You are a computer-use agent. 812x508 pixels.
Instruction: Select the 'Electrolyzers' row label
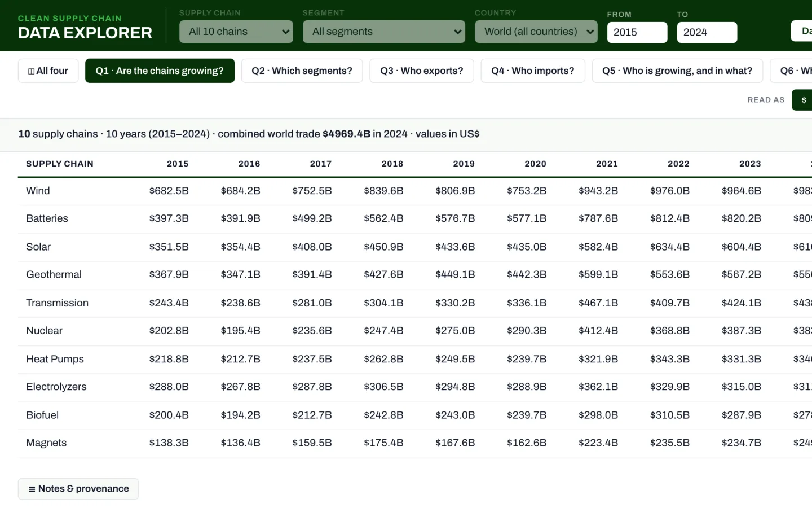tap(56, 387)
